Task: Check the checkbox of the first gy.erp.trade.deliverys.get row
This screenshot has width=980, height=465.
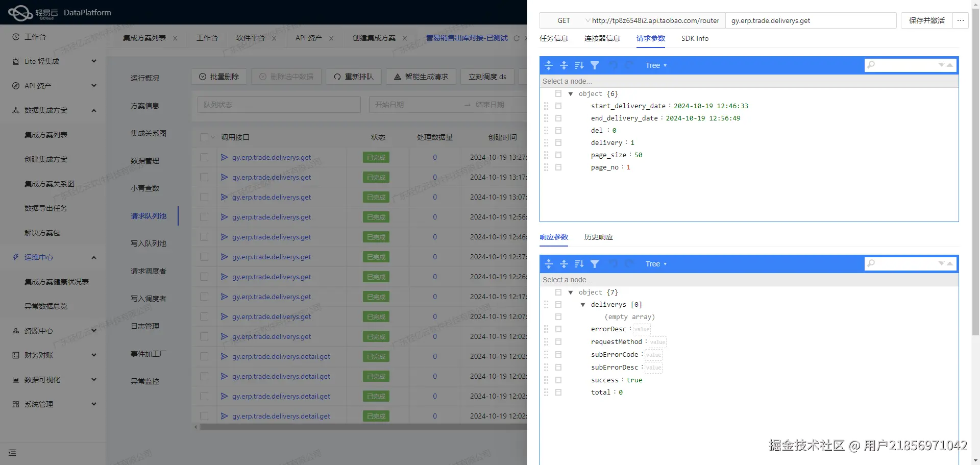Action: pyautogui.click(x=204, y=157)
